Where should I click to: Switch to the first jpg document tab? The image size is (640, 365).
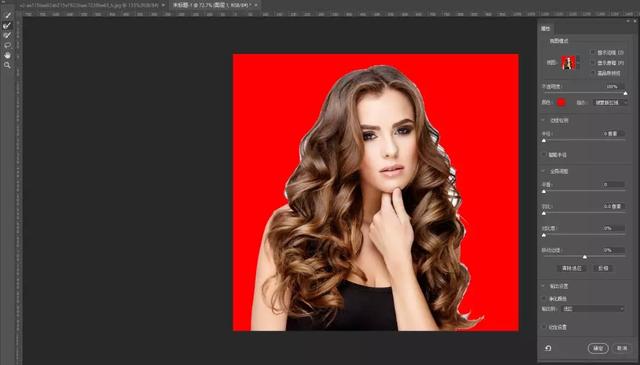tap(89, 5)
